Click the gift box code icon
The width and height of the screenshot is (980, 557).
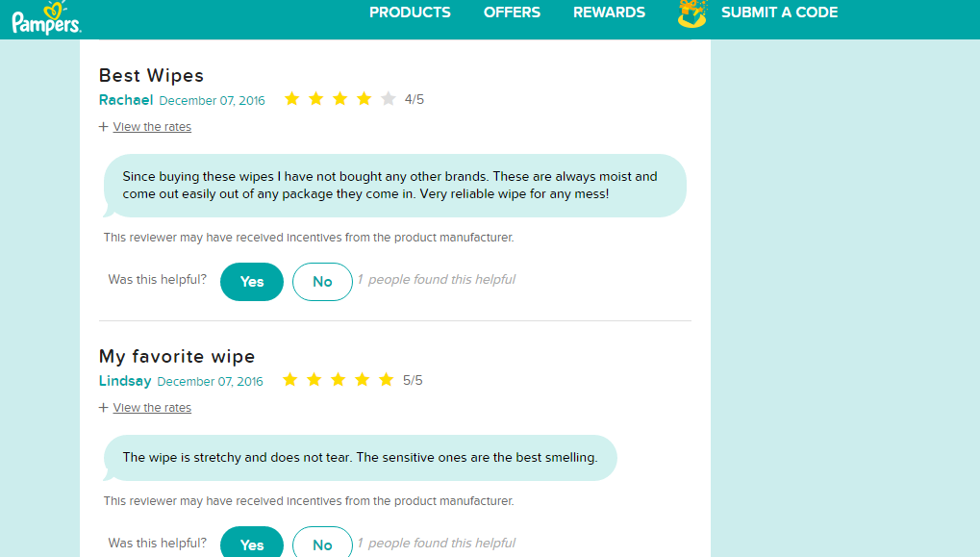coord(691,13)
